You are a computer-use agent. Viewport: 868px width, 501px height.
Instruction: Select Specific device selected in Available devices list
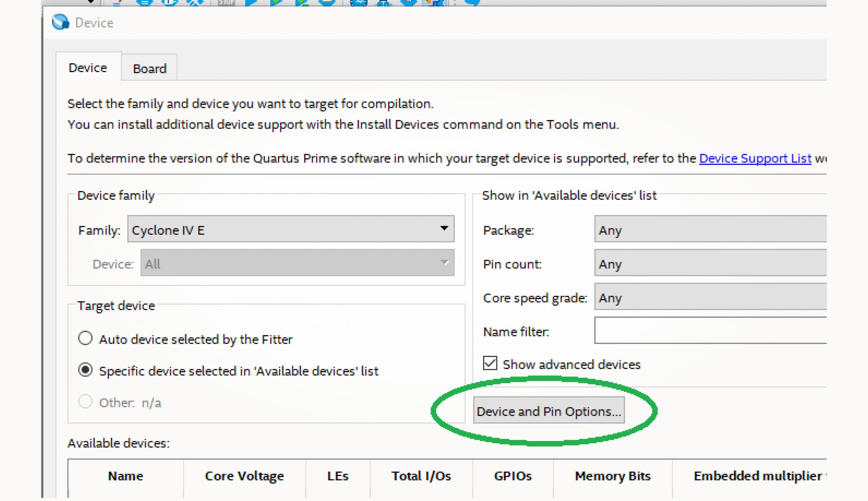point(85,370)
